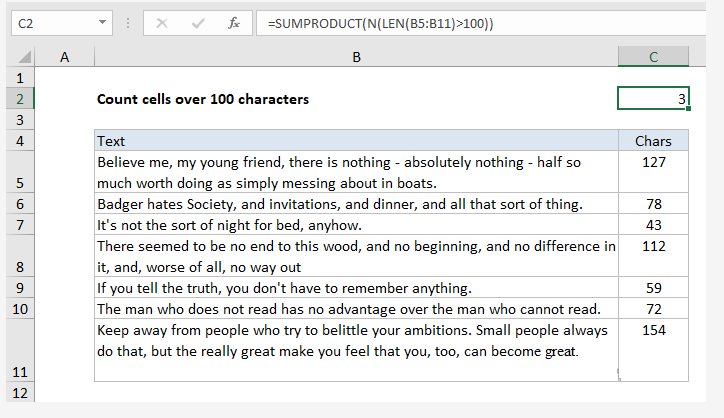The image size is (724, 418).
Task: Expand the Name Box dropdown arrow
Action: click(x=103, y=23)
